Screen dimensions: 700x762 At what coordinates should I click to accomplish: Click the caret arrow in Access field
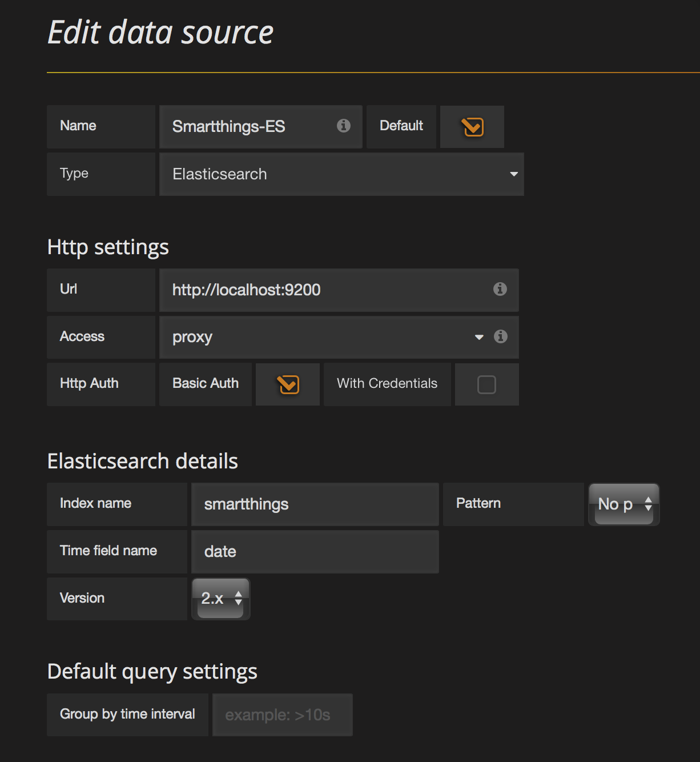click(479, 337)
